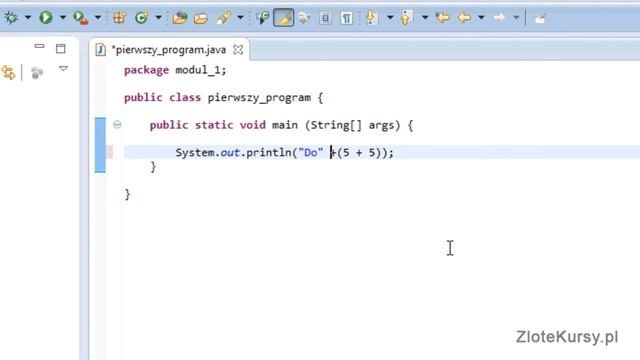The height and width of the screenshot is (360, 640).
Task: Click the New Java Package icon
Action: pyautogui.click(x=119, y=18)
